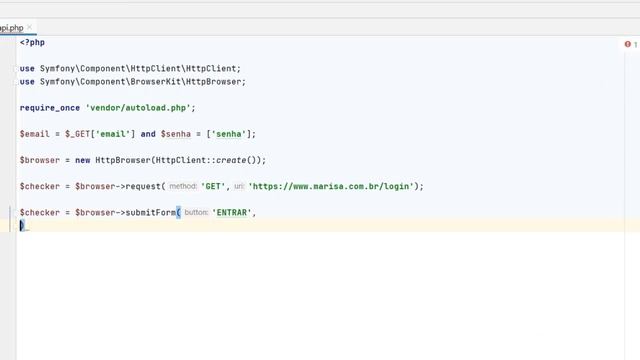This screenshot has width=640, height=360.
Task: Click the 'ENTRAR' string
Action: (231, 212)
